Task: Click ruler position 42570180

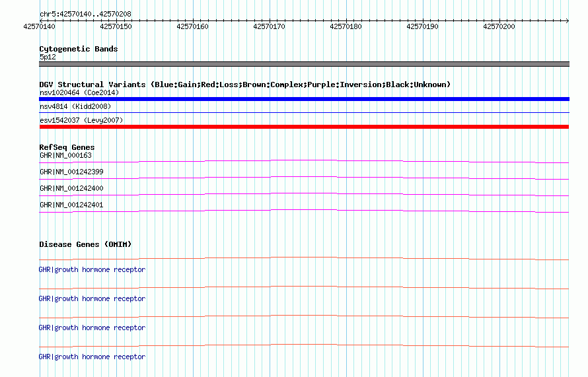Action: pyautogui.click(x=346, y=26)
